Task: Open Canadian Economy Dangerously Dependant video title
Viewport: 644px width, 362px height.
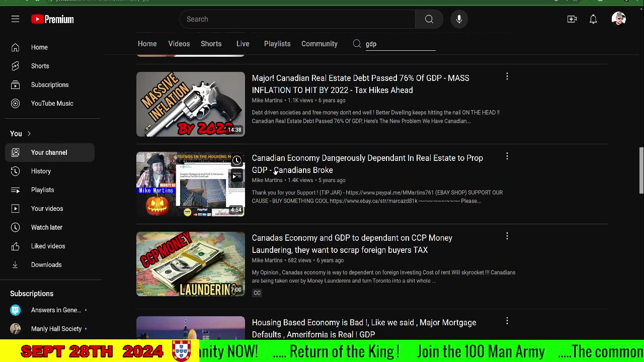Action: click(367, 164)
